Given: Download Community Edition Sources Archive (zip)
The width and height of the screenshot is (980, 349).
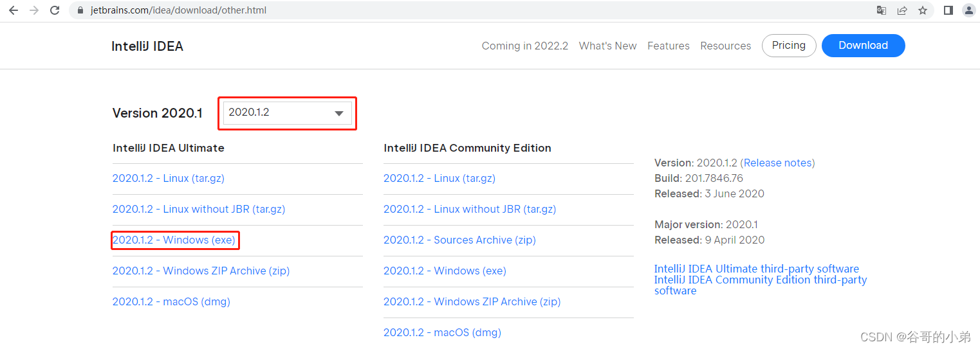Looking at the screenshot, I should (459, 240).
